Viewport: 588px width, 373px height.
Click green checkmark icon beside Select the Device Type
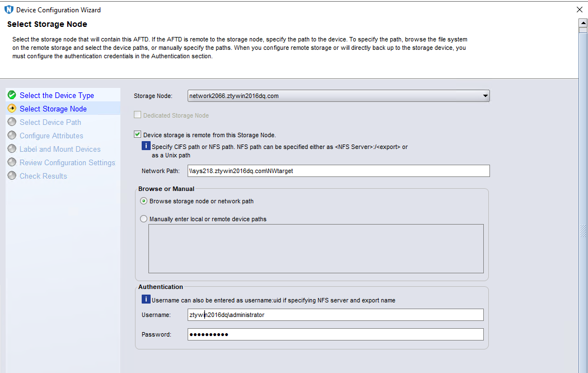12,95
